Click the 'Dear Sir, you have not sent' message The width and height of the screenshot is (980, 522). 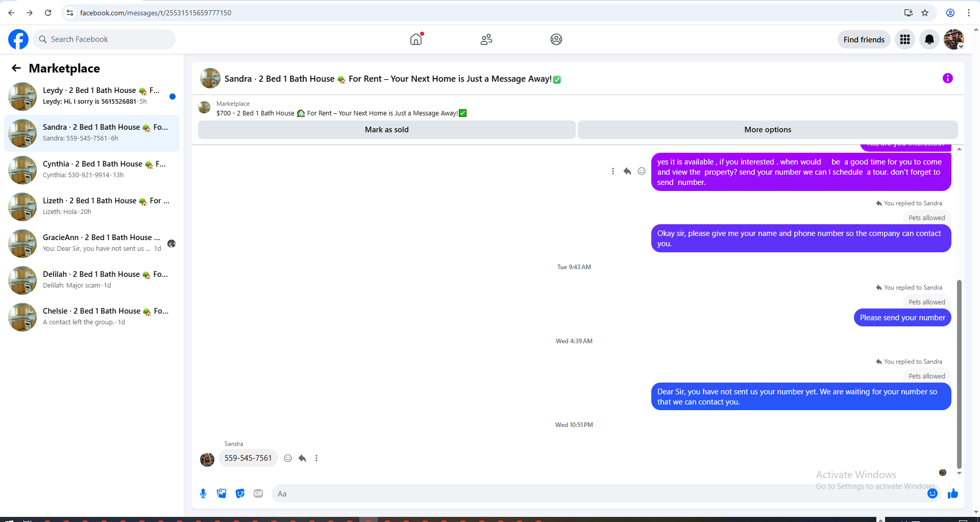pos(801,397)
